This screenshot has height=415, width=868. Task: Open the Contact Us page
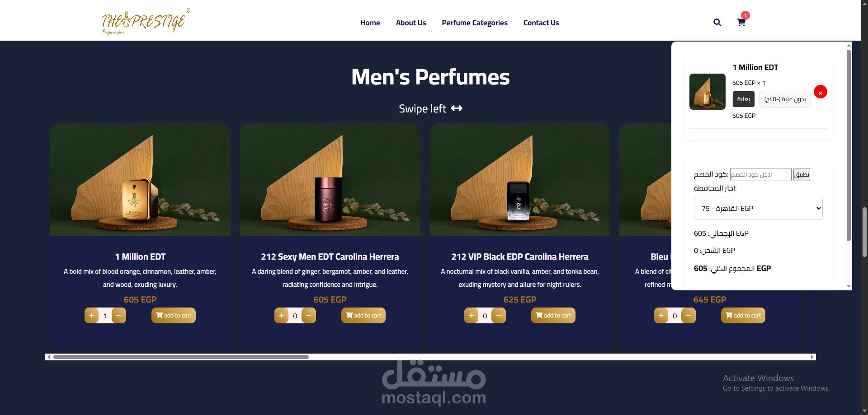click(541, 23)
